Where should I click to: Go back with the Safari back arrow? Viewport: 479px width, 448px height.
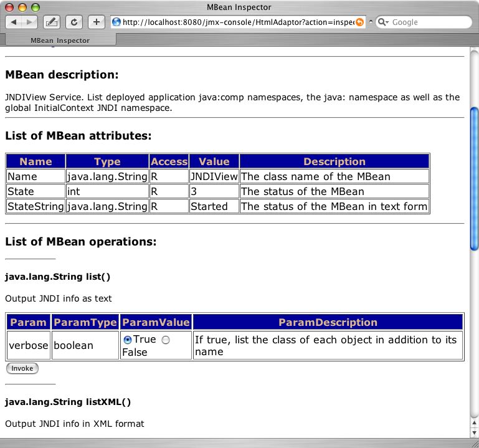pyautogui.click(x=14, y=22)
